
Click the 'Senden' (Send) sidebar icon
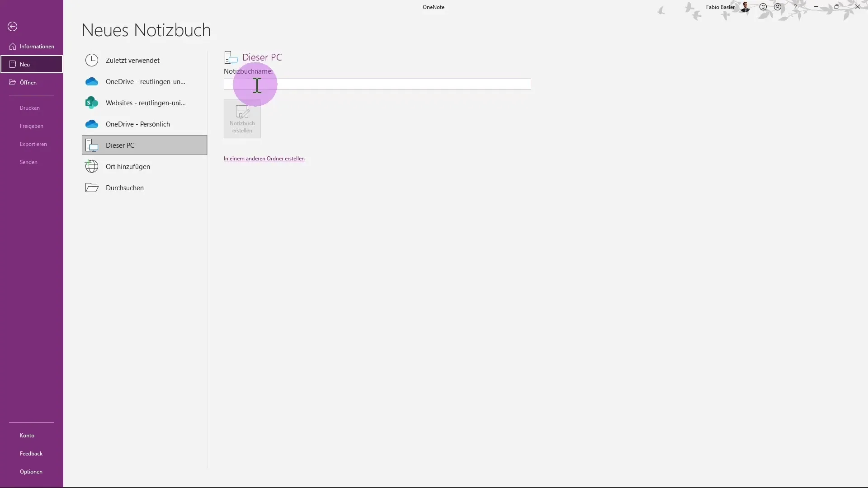click(28, 161)
